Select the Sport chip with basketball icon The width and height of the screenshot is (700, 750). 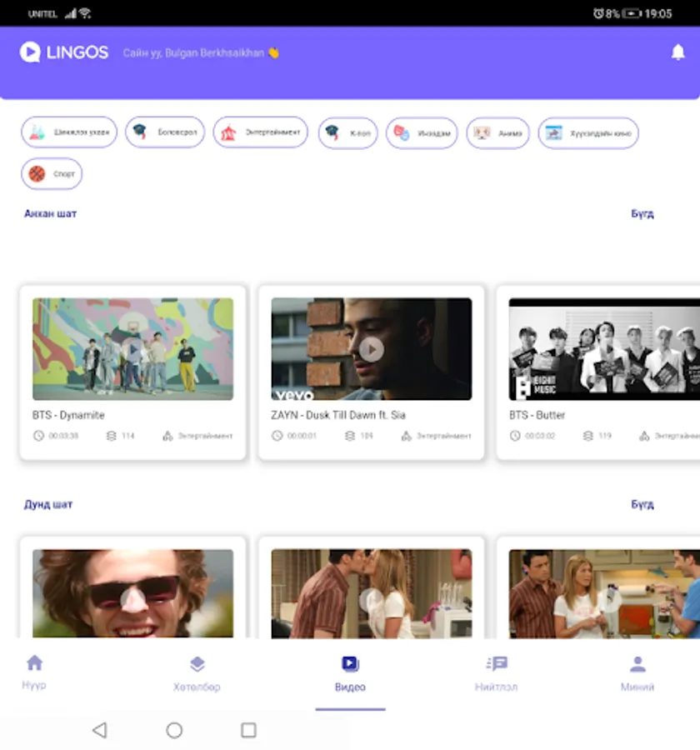coord(52,173)
